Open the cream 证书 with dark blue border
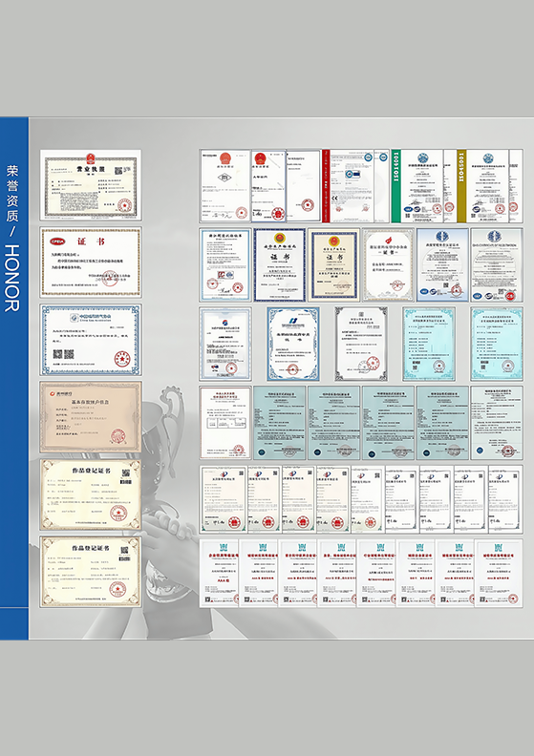This screenshot has height=756, width=534. [x=333, y=264]
